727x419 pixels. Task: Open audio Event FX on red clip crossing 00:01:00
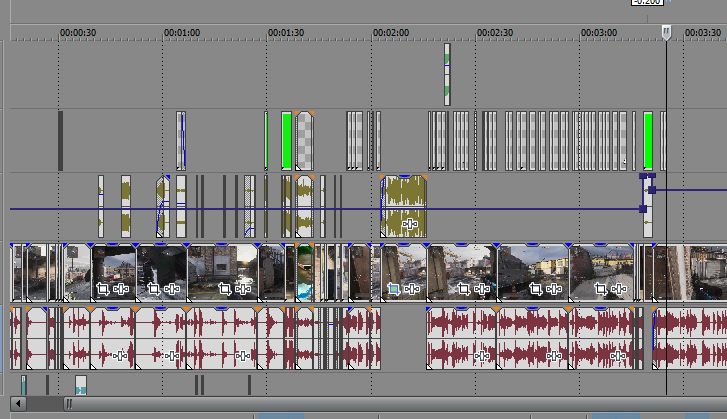tap(172, 356)
